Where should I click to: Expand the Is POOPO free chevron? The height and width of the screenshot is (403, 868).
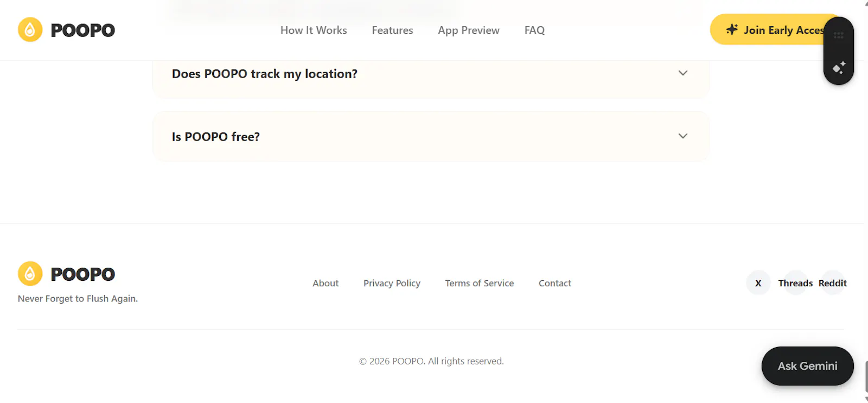coord(683,136)
